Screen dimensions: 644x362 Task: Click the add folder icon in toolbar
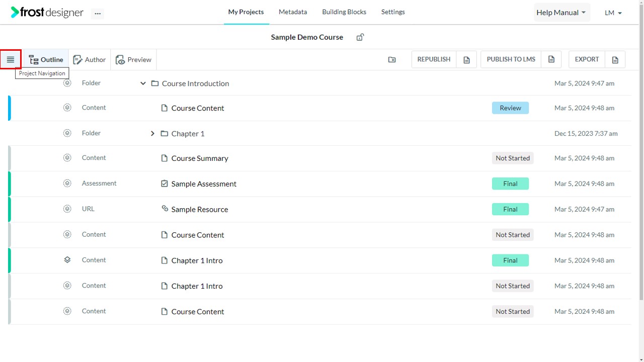pos(392,59)
